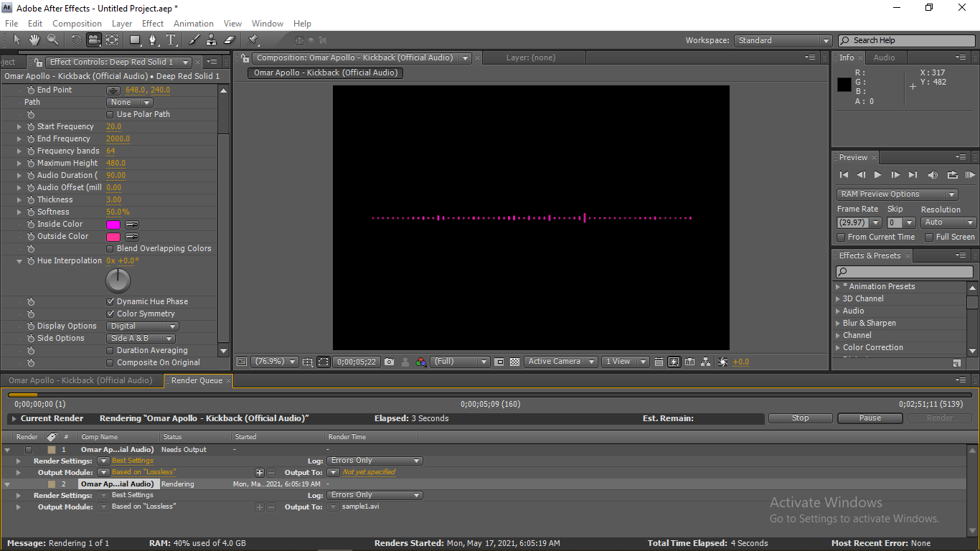This screenshot has width=980, height=551.
Task: Check Full Screen preview option
Action: [x=929, y=237]
